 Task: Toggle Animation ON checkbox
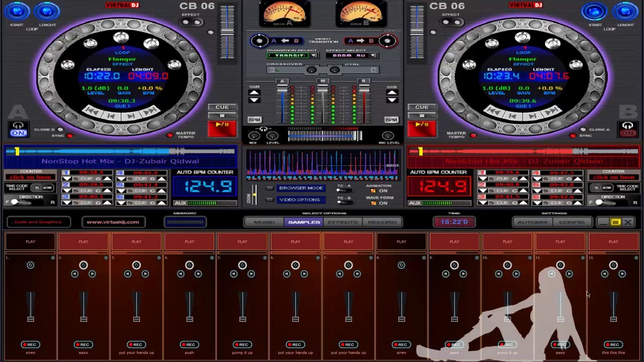click(x=373, y=191)
